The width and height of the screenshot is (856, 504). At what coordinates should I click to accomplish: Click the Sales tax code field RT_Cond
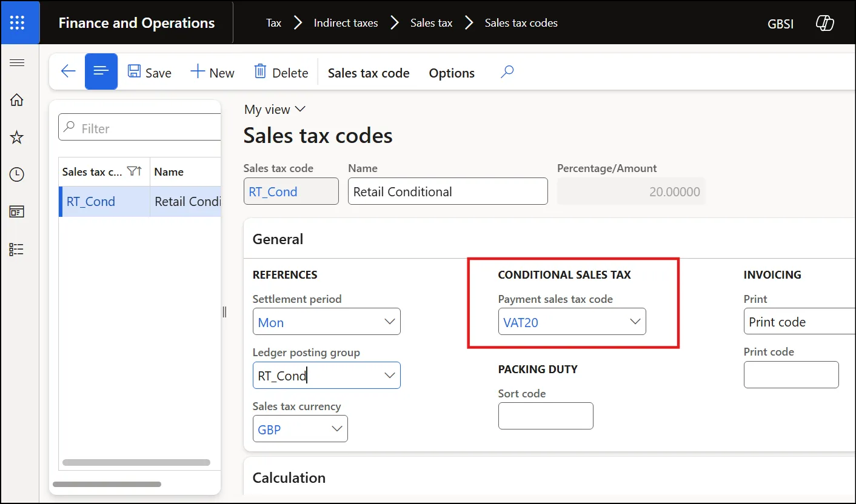tap(291, 191)
